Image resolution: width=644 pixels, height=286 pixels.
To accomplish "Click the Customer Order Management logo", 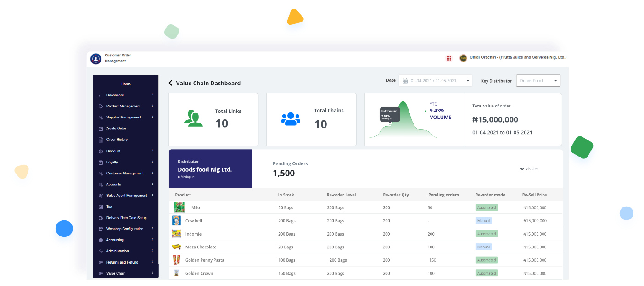I will point(96,59).
